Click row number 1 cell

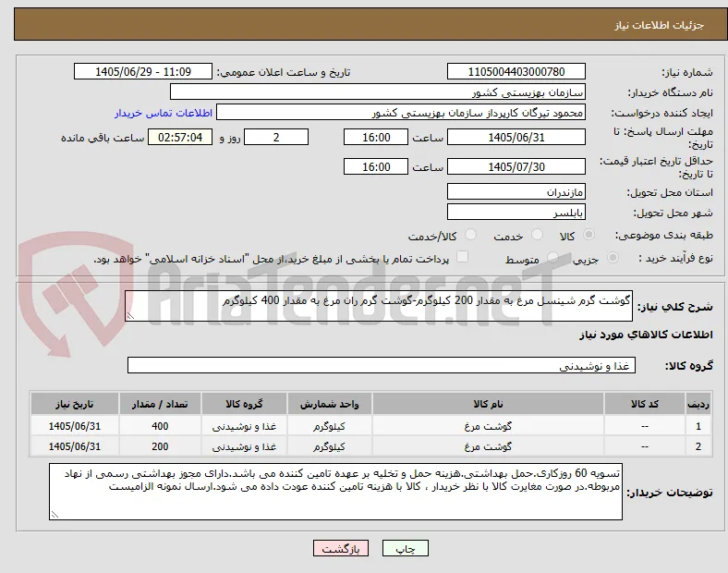point(698,426)
